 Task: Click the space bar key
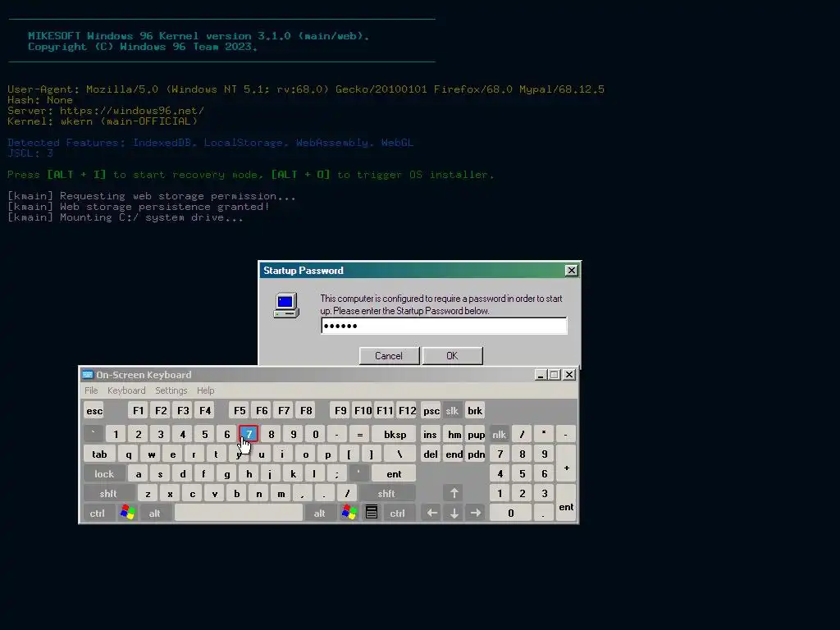tap(239, 513)
